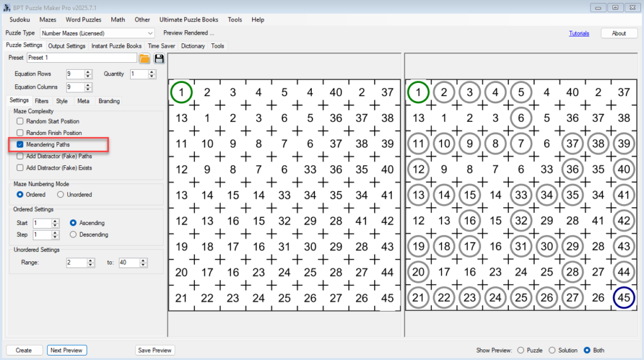The width and height of the screenshot is (644, 360).
Task: Enable Random Start Position checkbox
Action: point(20,121)
